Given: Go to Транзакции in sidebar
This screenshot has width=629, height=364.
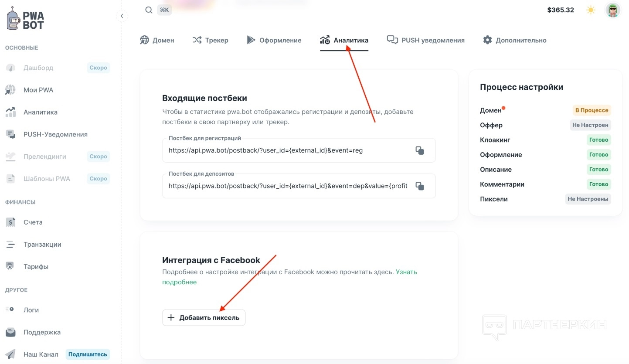Looking at the screenshot, I should tap(42, 245).
